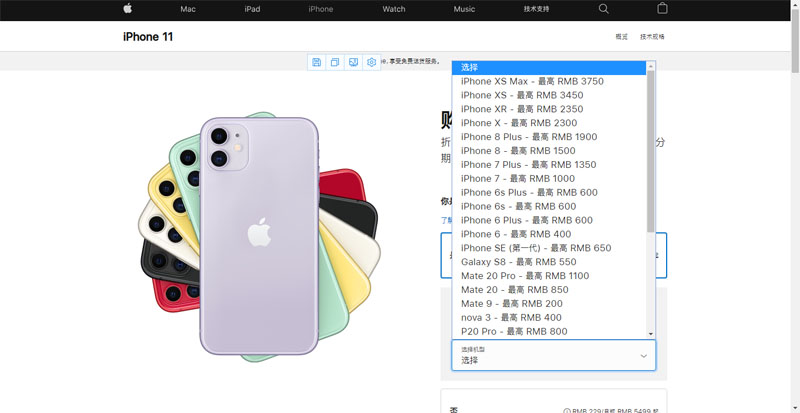Open iPad in the top navigation
Image resolution: width=800 pixels, height=413 pixels.
pos(252,9)
